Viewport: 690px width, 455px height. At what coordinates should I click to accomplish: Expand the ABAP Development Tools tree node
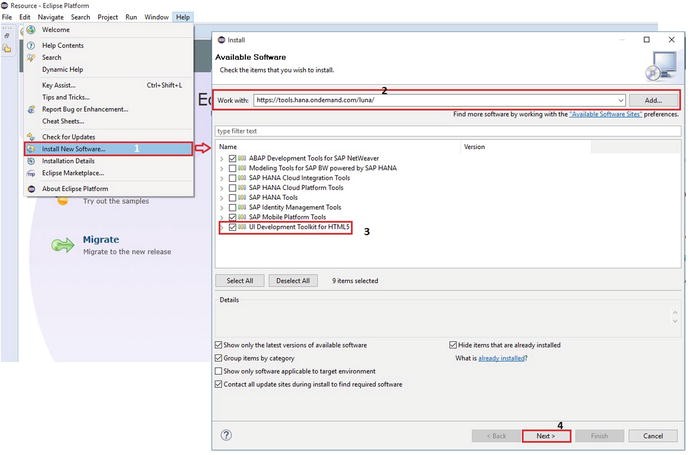222,158
